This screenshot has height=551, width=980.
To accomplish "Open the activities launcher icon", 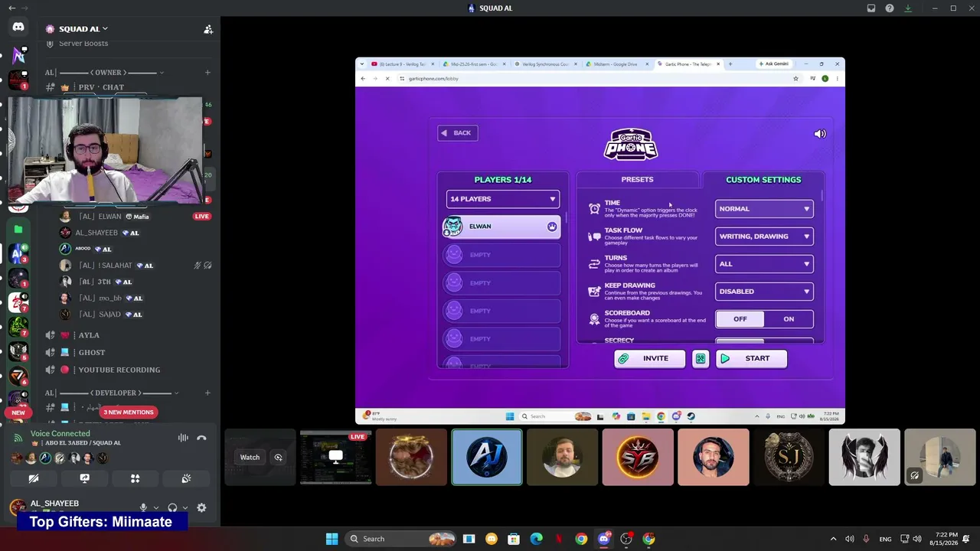I will point(135,478).
